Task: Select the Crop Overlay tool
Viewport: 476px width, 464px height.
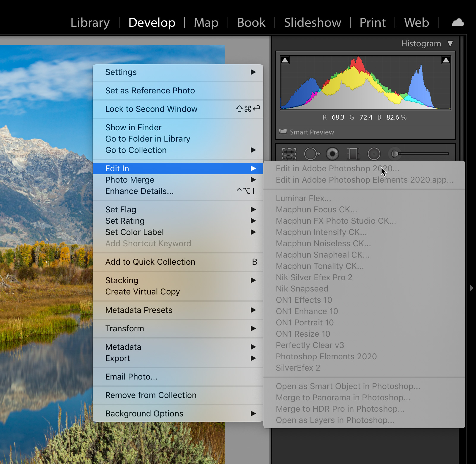Action: (289, 154)
